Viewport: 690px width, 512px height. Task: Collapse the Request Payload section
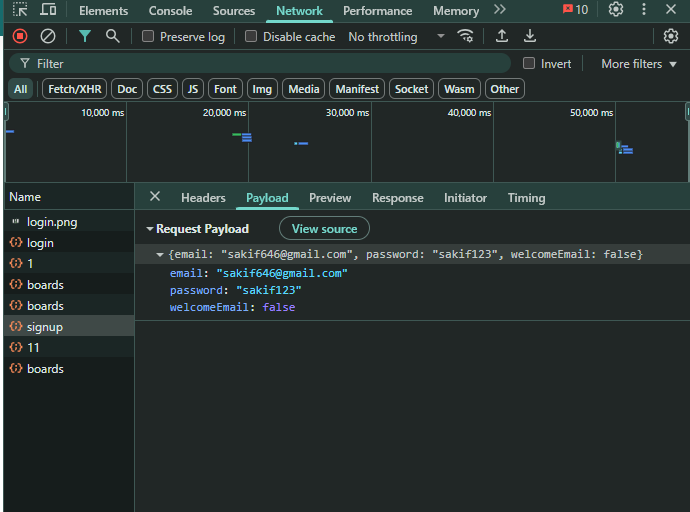[150, 229]
